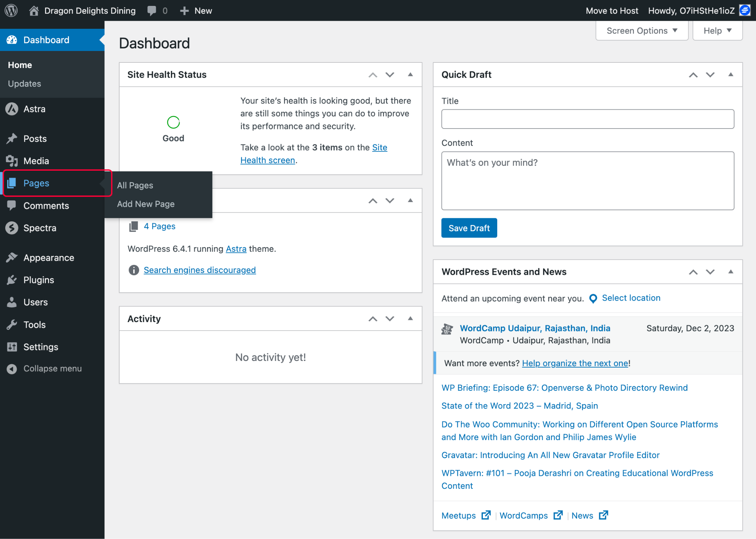Screen dimensions: 756x539
Task: Click the Spectra plugin icon
Action: (12, 228)
